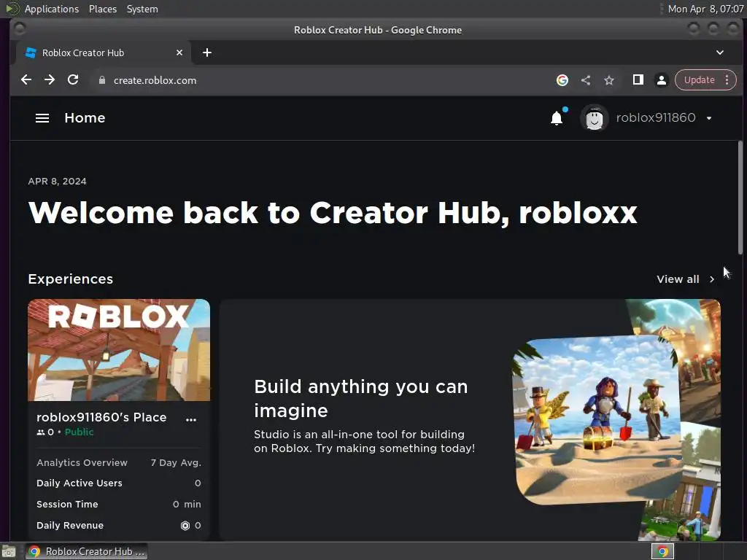Click the Daily Revenue label
The image size is (747, 560).
pyautogui.click(x=70, y=525)
